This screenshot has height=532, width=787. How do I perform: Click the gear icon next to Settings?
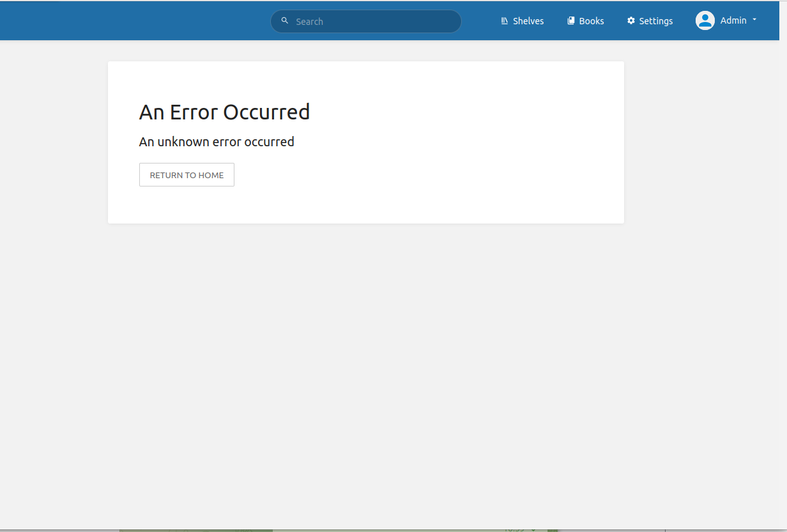tap(630, 20)
